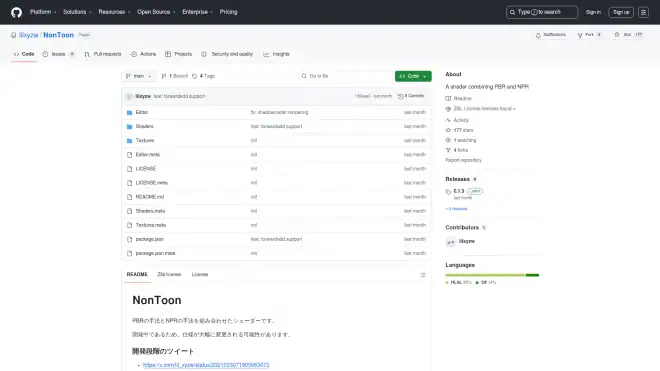The image size is (660, 371).
Task: Switch to the Code tab
Action: (24, 54)
